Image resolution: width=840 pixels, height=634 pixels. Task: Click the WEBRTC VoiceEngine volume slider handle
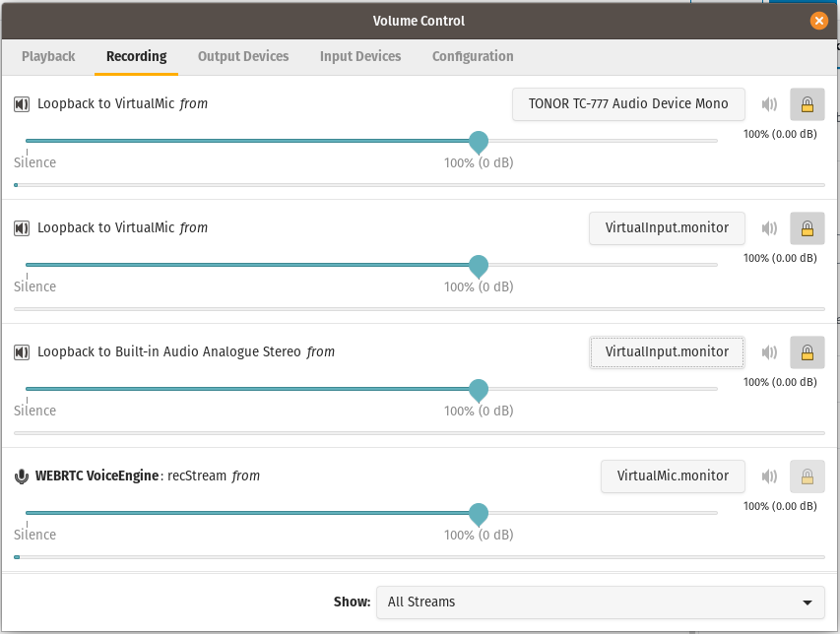click(x=479, y=514)
